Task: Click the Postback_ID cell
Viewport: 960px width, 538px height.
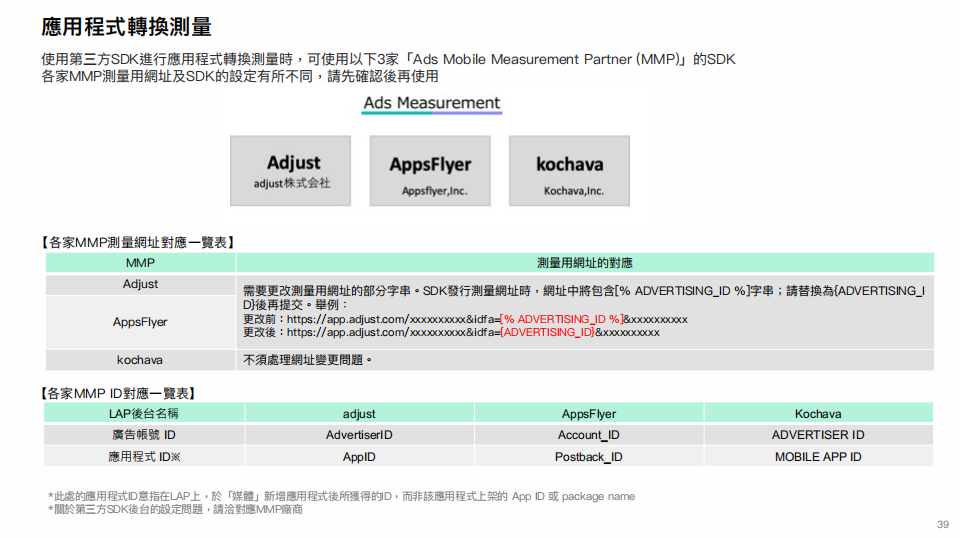Action: 588,457
